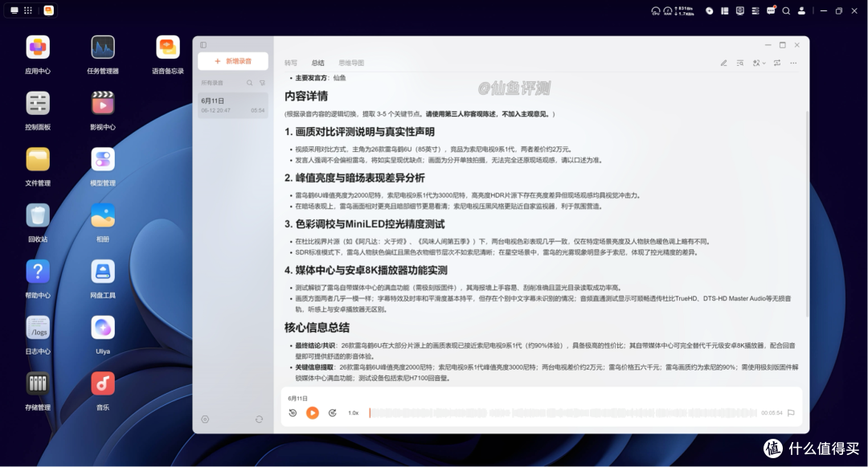Click the audio waveform progress bar

[562, 413]
